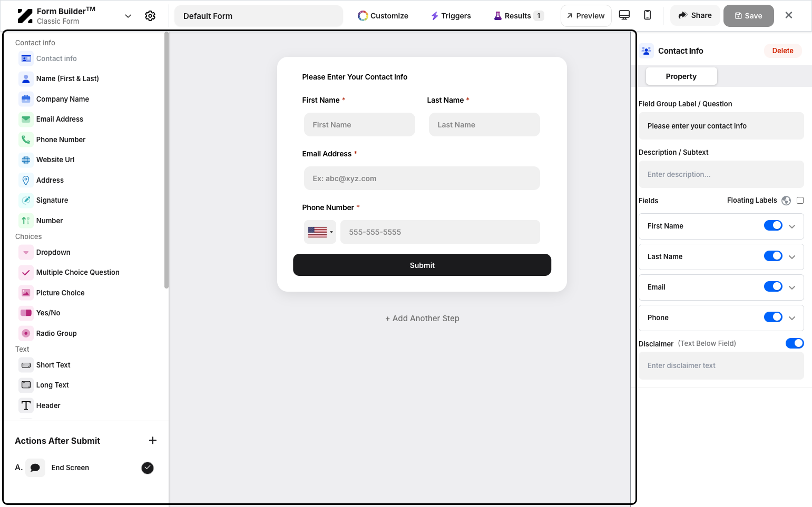Image resolution: width=812 pixels, height=507 pixels.
Task: Add Number field icon
Action: pyautogui.click(x=26, y=221)
